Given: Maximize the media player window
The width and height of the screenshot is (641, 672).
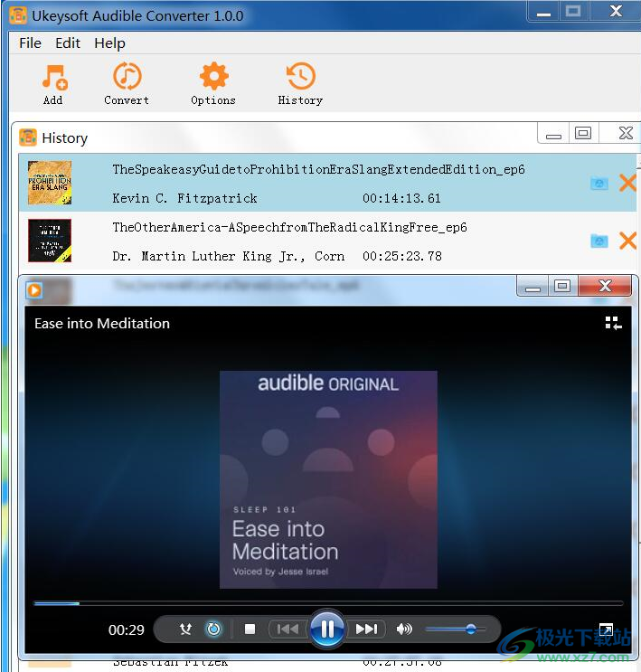Looking at the screenshot, I should pos(562,286).
